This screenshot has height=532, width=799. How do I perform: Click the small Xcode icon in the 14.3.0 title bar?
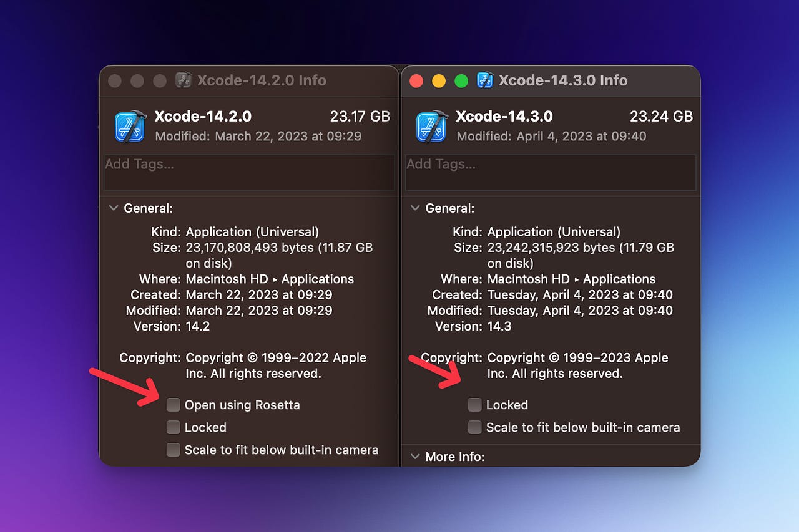click(485, 80)
